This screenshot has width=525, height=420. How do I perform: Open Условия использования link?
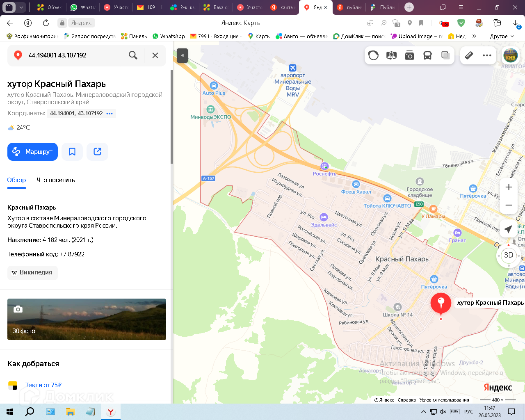pos(444,400)
